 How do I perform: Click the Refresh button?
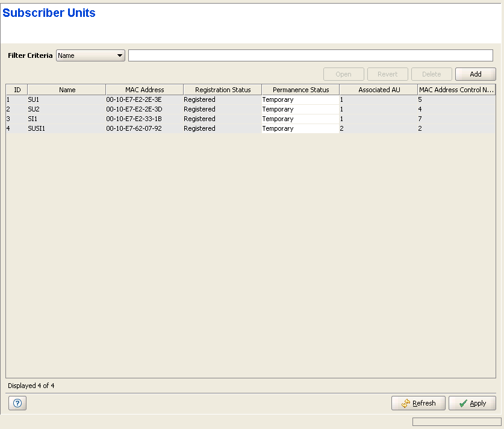[x=418, y=403]
